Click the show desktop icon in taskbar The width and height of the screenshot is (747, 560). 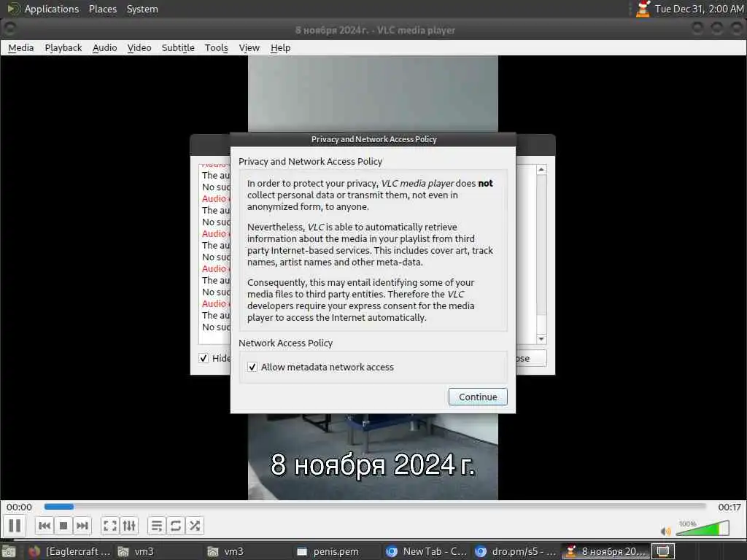point(9,551)
